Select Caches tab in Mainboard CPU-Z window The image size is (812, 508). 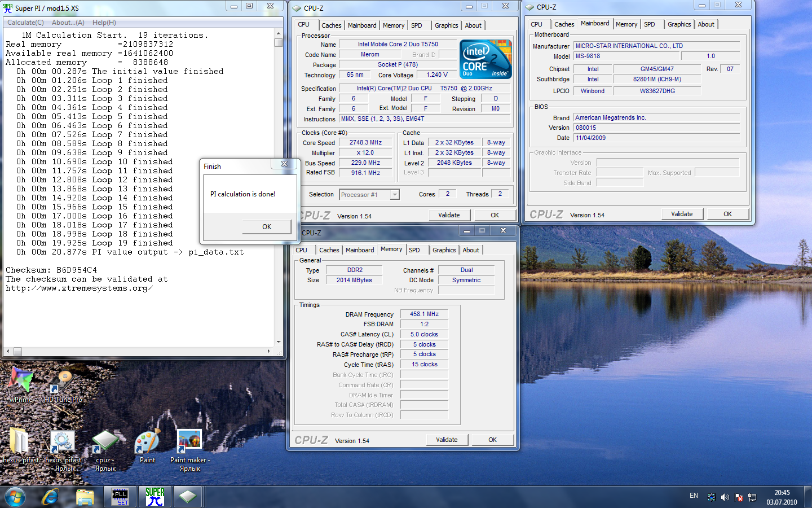coord(564,24)
